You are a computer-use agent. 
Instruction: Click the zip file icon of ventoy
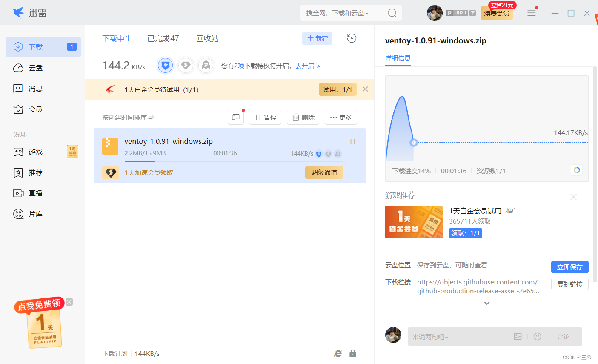pyautogui.click(x=110, y=146)
